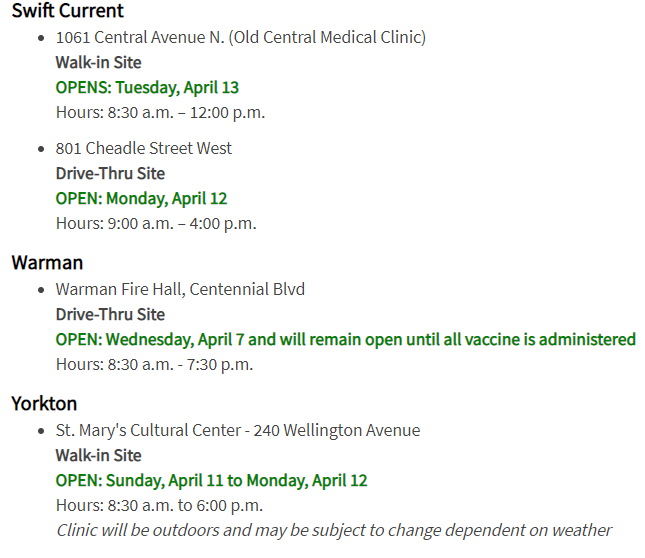Click the Yorkton heading
This screenshot has height=558, width=645.
tap(44, 404)
